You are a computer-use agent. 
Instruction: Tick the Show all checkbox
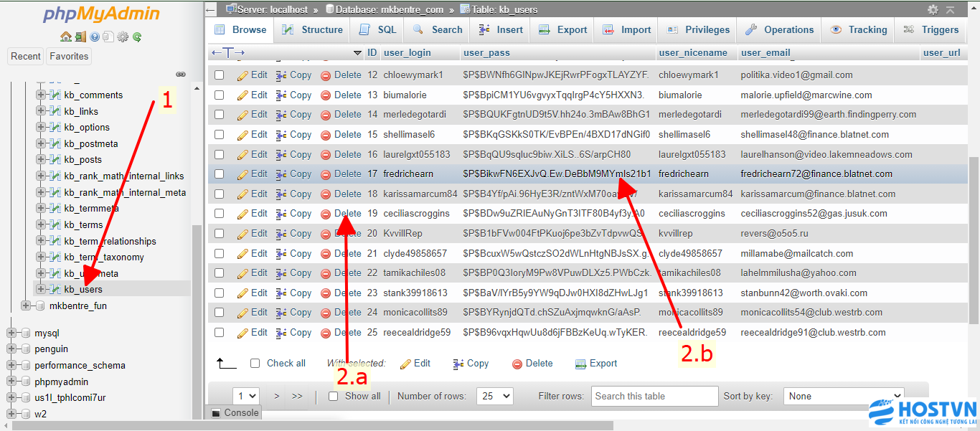tap(333, 396)
